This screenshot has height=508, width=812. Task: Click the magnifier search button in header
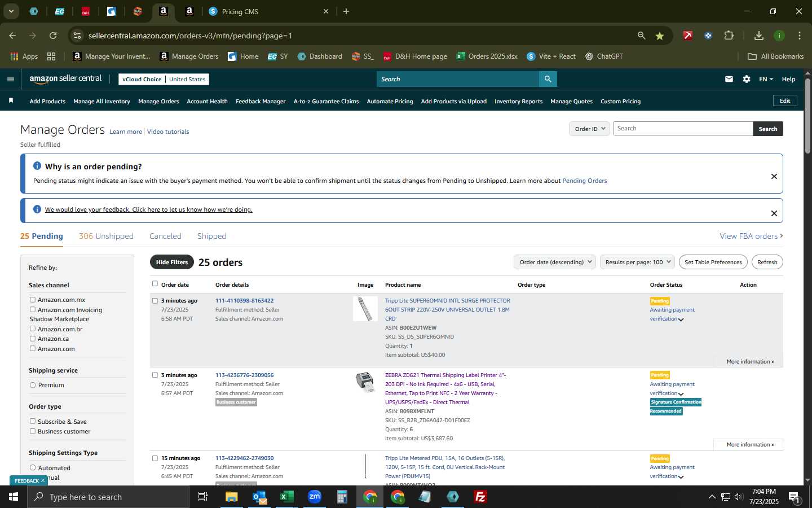[548, 79]
